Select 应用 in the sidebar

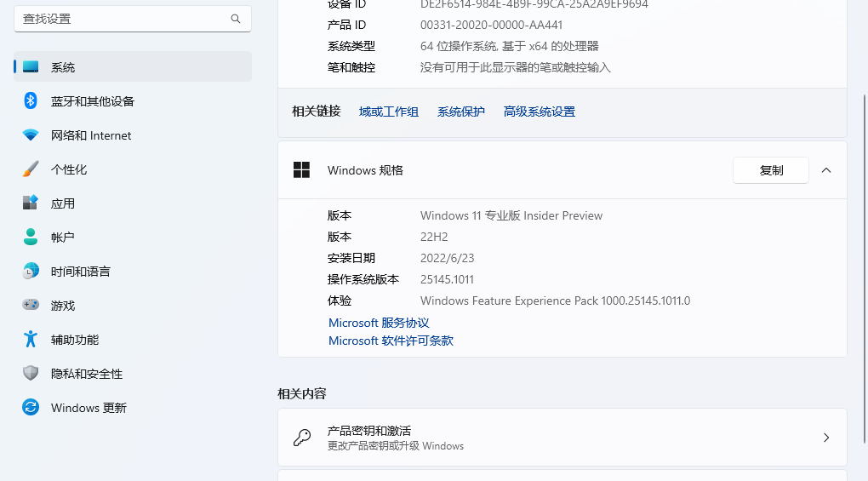tap(133, 203)
